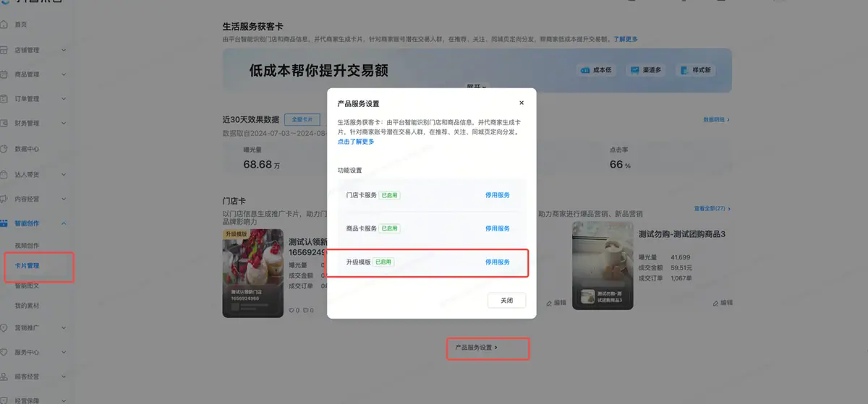Expand the 商品管理 chevron
Screen dimensions: 868x404
coord(64,74)
